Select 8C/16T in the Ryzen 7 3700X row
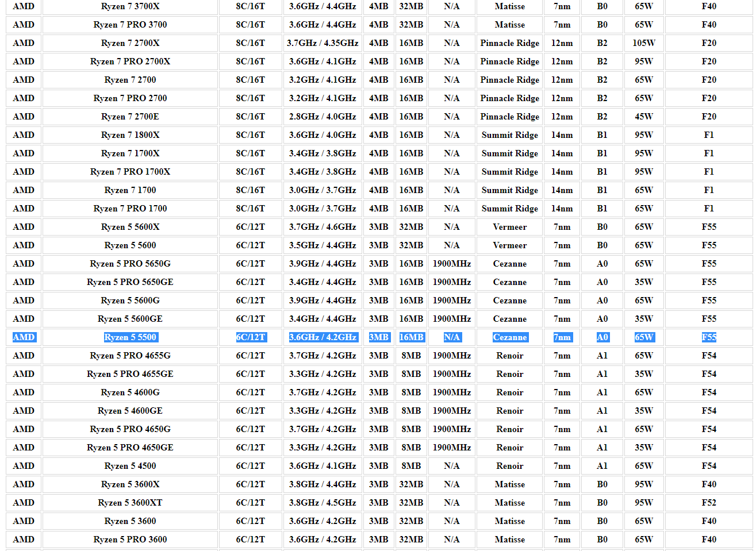The height and width of the screenshot is (551, 756). point(251,6)
